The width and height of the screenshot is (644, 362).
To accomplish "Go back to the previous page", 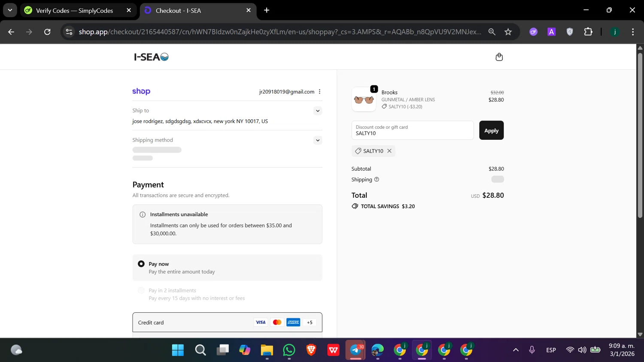I will point(11,32).
